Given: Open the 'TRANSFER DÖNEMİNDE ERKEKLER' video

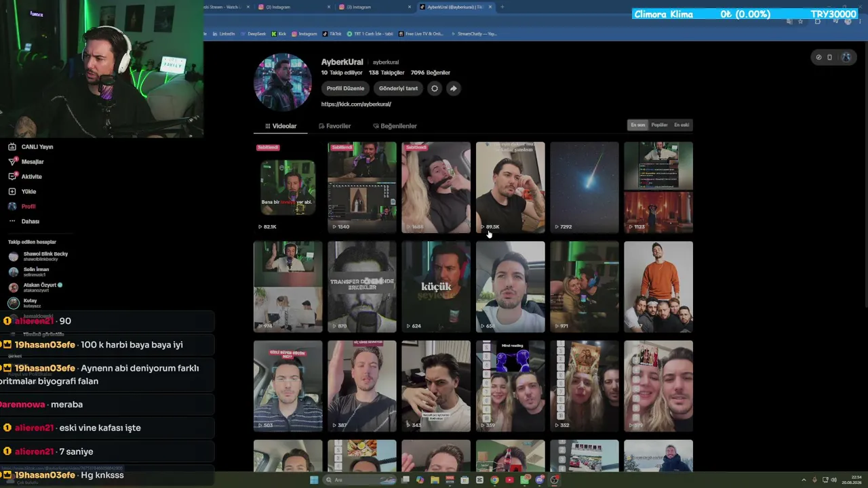Looking at the screenshot, I should [x=362, y=287].
